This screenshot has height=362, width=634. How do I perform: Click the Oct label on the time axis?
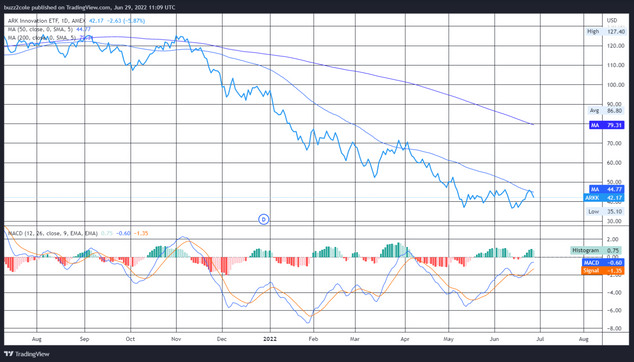[x=130, y=339]
